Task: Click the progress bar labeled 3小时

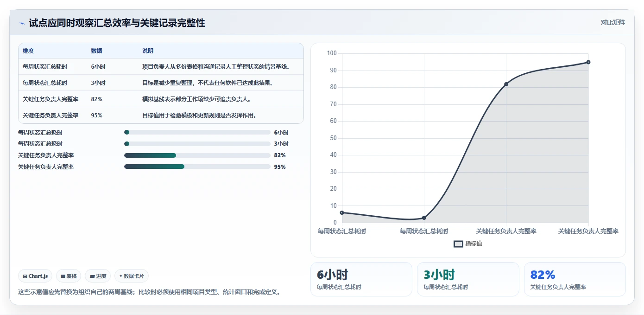Action: click(x=197, y=144)
